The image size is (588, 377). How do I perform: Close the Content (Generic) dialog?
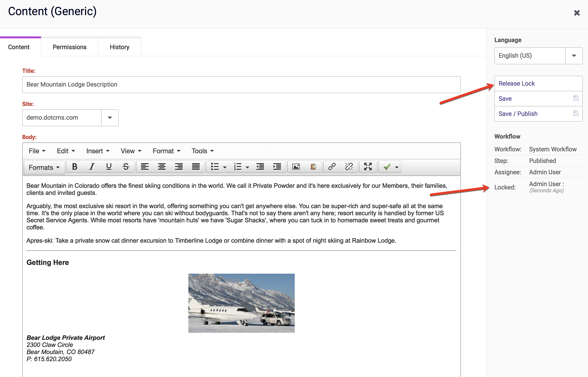pos(577,13)
